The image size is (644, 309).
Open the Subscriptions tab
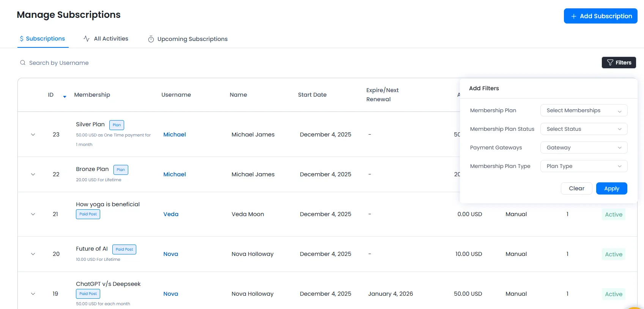tap(43, 39)
